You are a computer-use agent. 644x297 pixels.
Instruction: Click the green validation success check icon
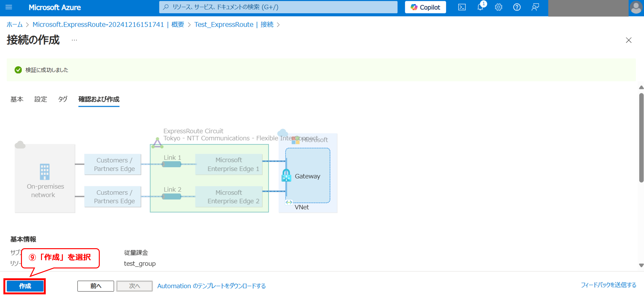tap(18, 70)
